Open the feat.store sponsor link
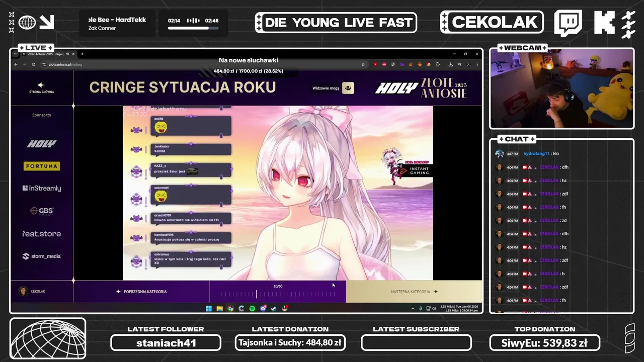The image size is (644, 362). coord(42,234)
